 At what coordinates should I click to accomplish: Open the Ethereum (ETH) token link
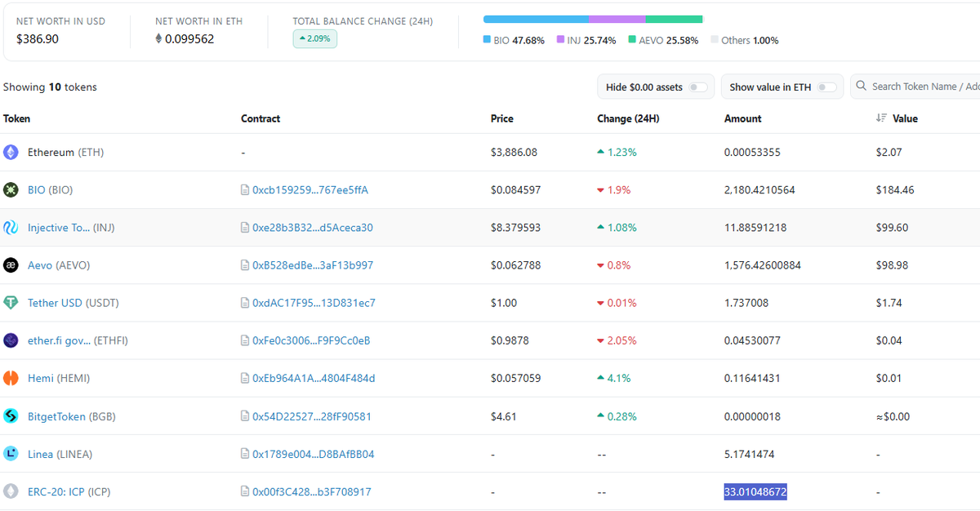point(66,152)
